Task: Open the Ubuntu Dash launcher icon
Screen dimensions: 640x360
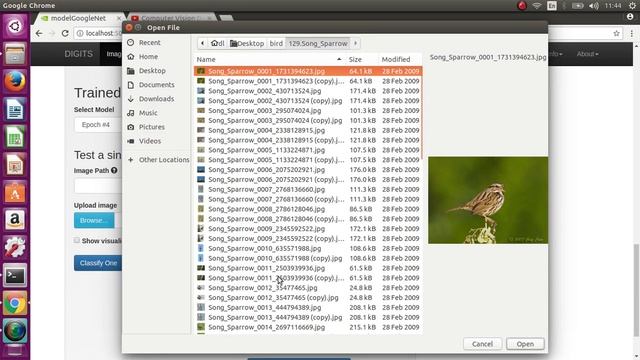Action: pos(15,27)
